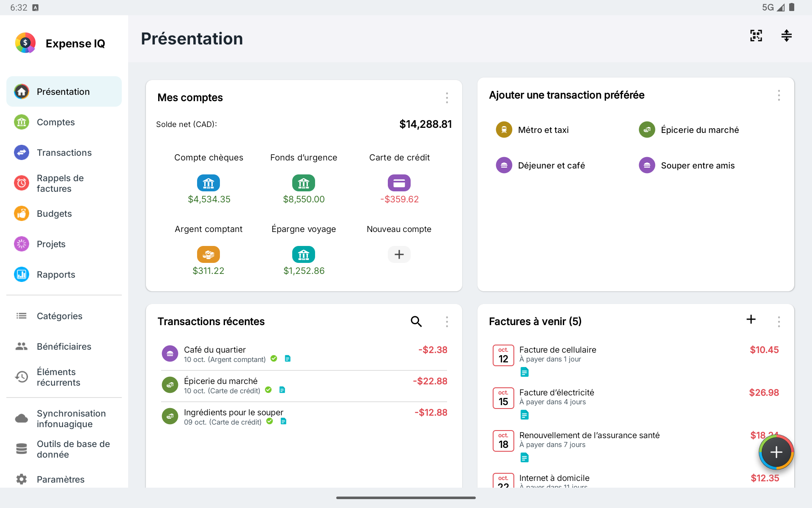This screenshot has width=812, height=508.
Task: Click cleared checkmark on Épicerie du marché transaction
Action: tap(268, 390)
